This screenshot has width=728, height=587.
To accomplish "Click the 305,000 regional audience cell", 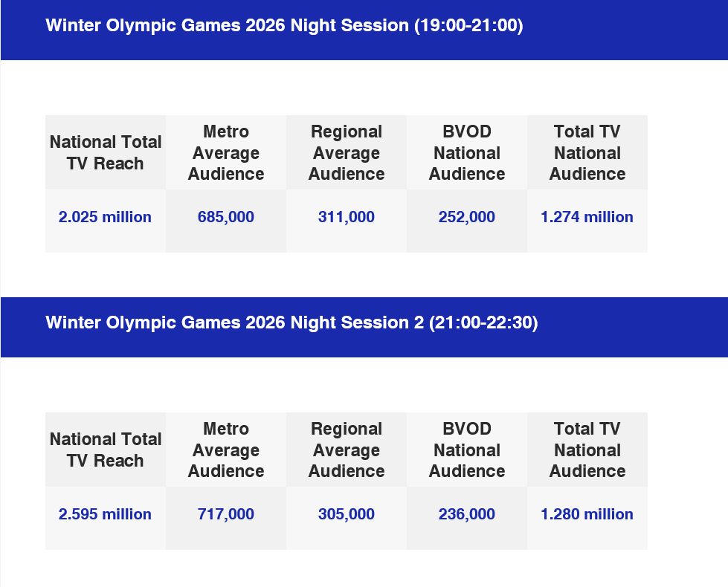I will tap(347, 514).
